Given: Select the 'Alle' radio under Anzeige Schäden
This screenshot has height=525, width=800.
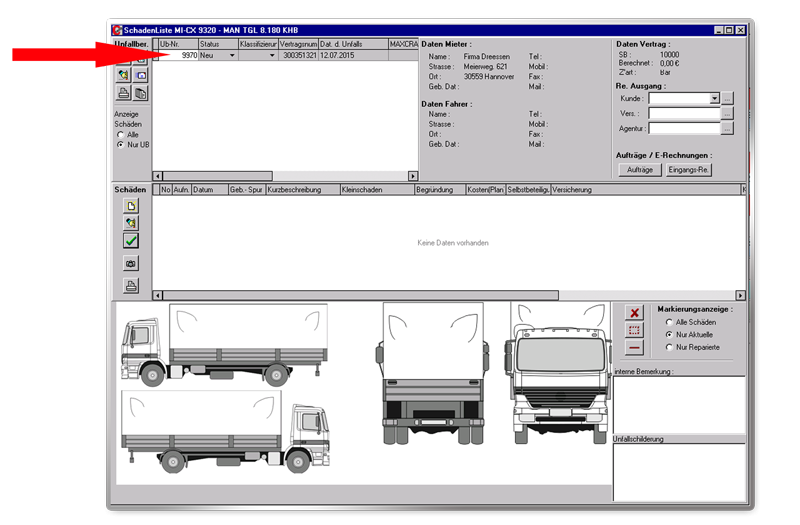Looking at the screenshot, I should (121, 134).
